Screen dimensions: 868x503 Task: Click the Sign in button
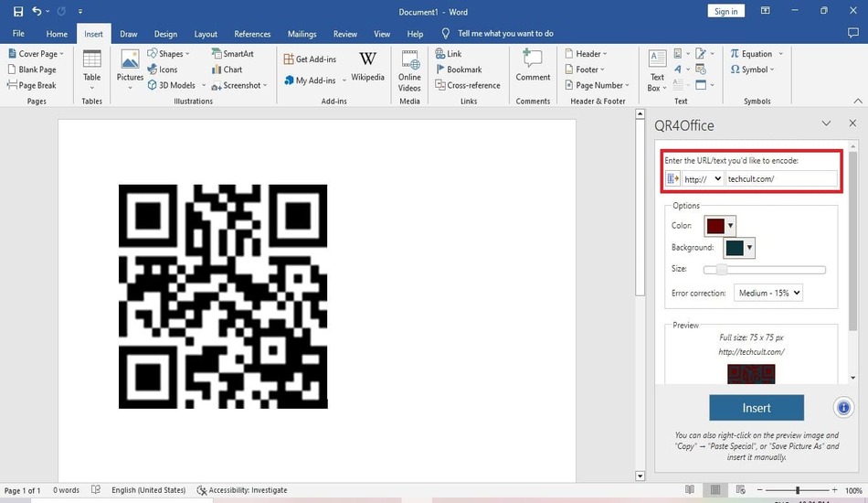[x=725, y=11]
